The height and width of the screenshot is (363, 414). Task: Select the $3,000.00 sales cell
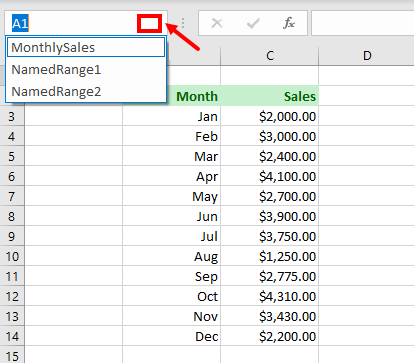point(270,136)
